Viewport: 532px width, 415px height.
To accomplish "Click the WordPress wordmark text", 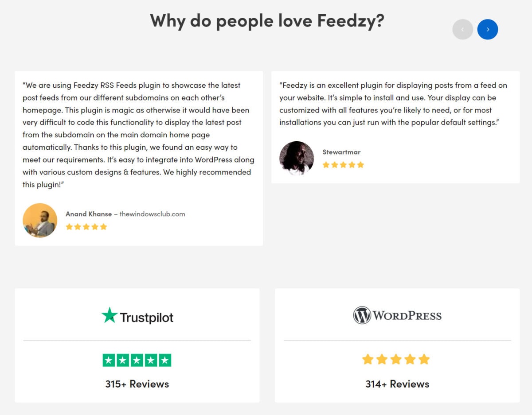I will click(408, 315).
